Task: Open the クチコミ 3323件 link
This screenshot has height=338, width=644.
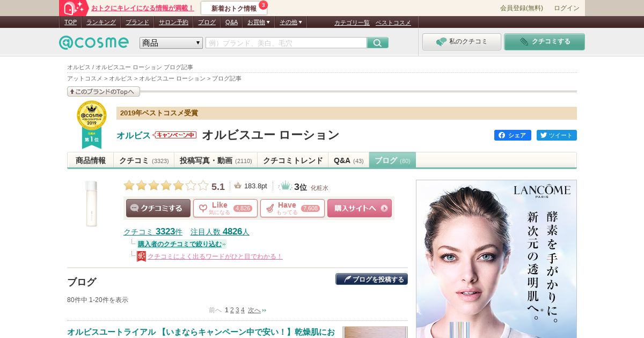Action: point(153,232)
